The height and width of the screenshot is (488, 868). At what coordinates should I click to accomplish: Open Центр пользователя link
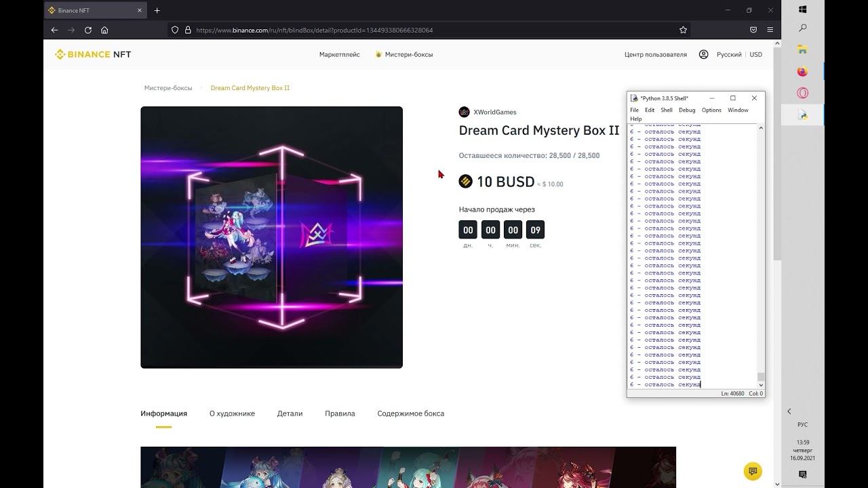point(656,54)
